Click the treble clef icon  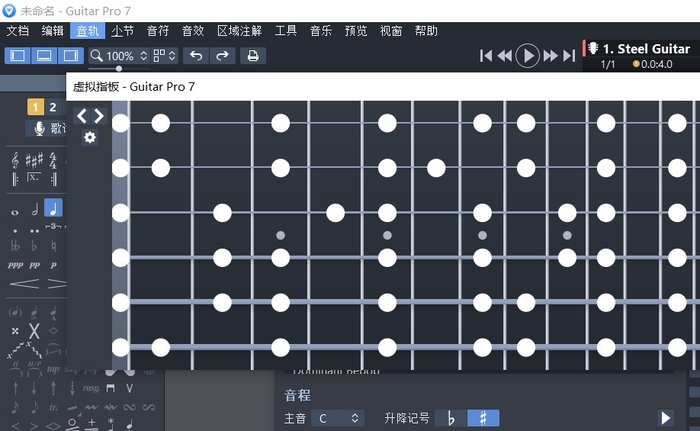(x=15, y=160)
